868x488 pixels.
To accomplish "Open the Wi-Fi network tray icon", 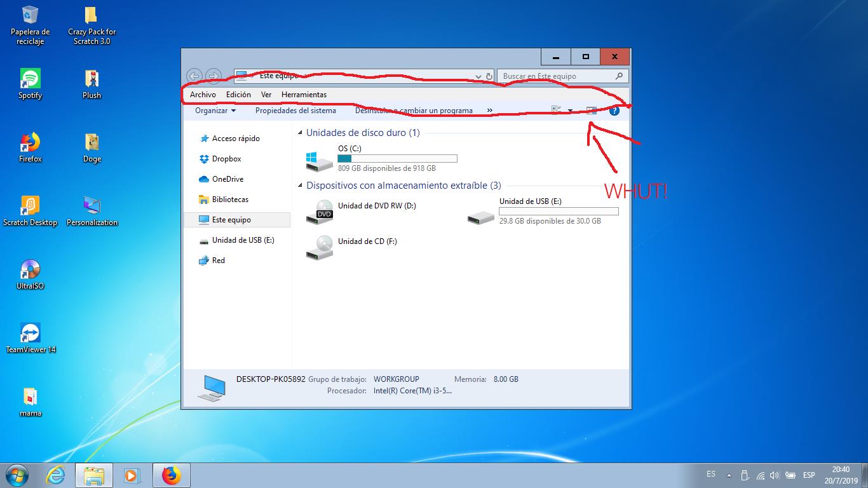I will [x=760, y=475].
